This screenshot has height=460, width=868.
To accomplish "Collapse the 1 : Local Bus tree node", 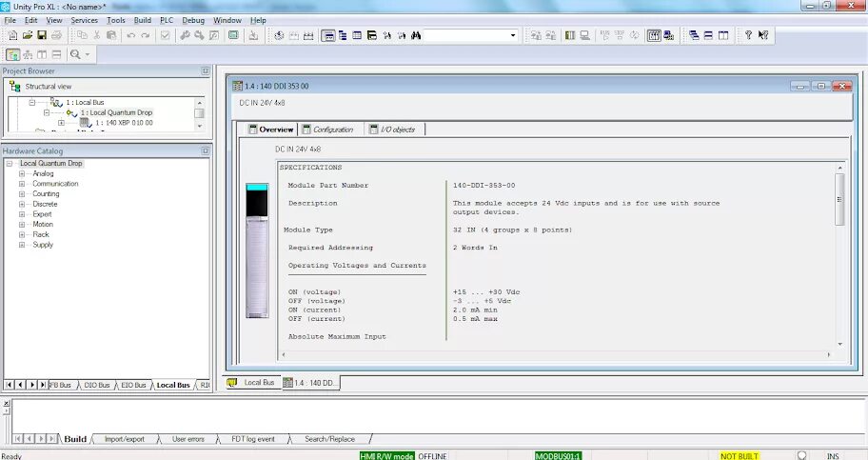I will 31,103.
